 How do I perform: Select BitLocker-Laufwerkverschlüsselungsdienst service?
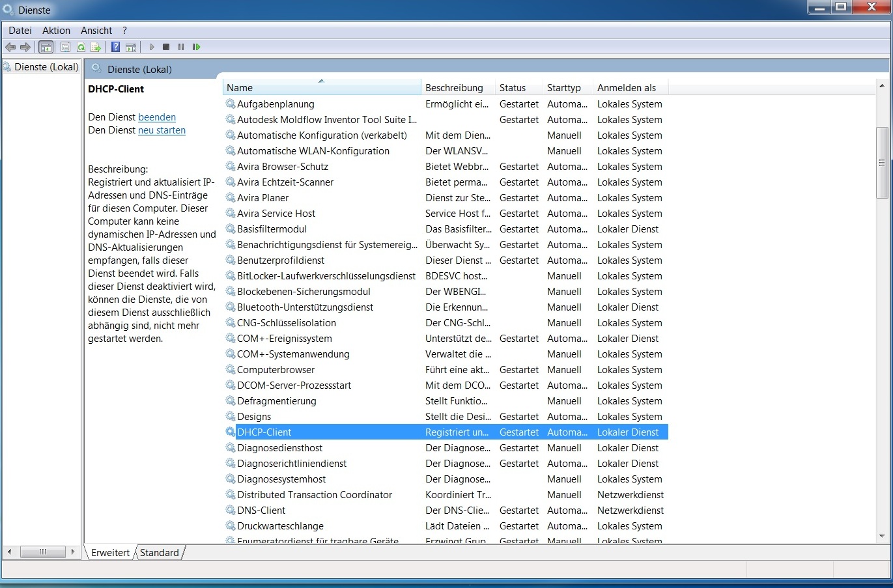pyautogui.click(x=446, y=276)
